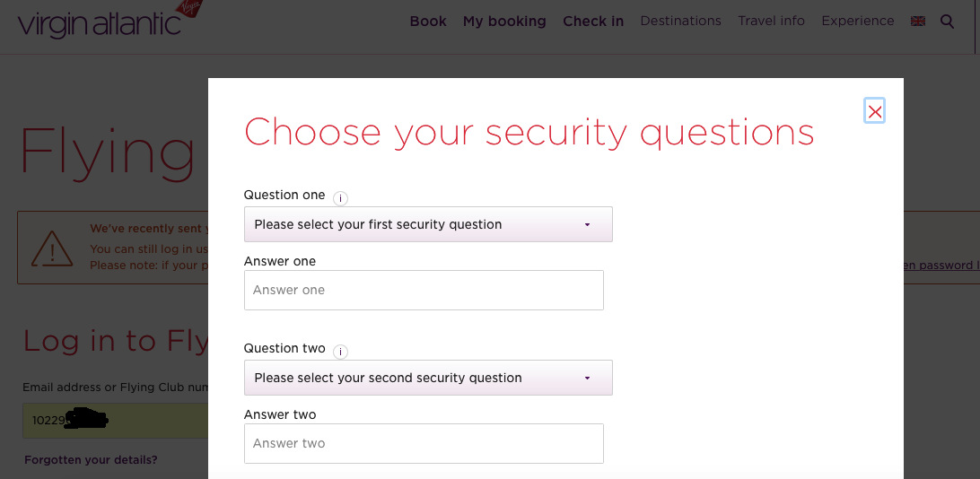Open the second security question dropdown
Viewport: 980px width, 479px height.
[428, 378]
